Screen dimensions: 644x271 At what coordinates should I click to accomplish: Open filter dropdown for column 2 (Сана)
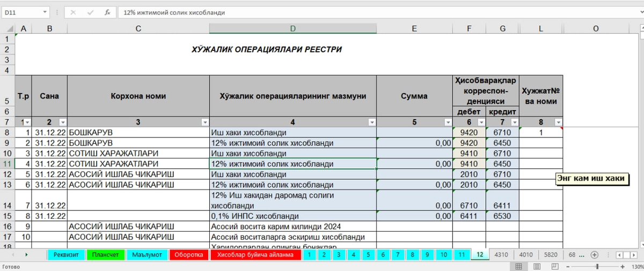point(62,122)
